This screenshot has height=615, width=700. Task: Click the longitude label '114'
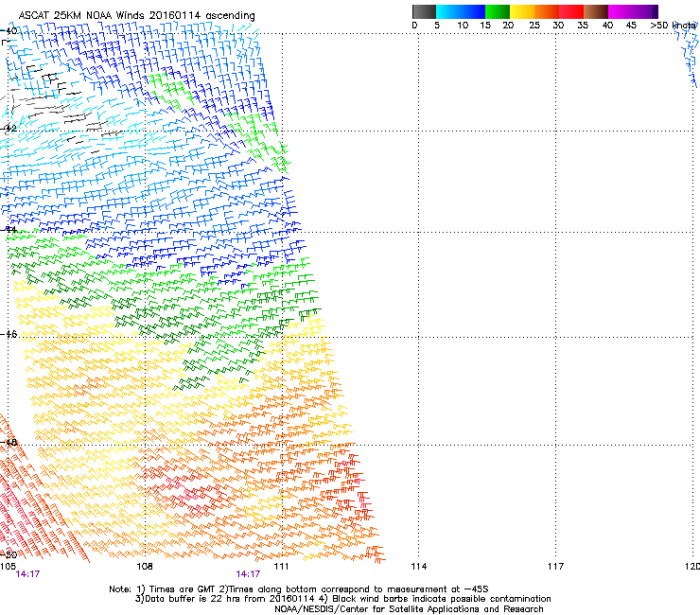(x=419, y=567)
